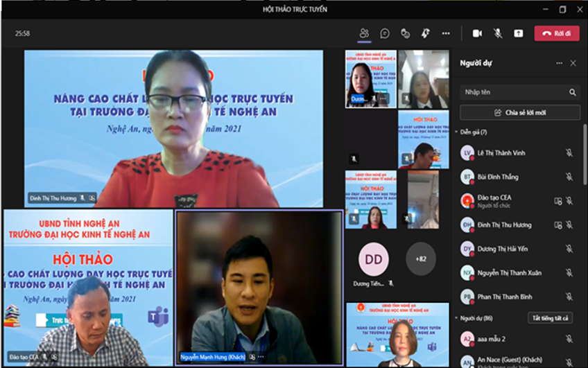Screen dimensions: 588x368
Task: Click mic icon beside Bùi Đình Thắng
Action: (569, 177)
